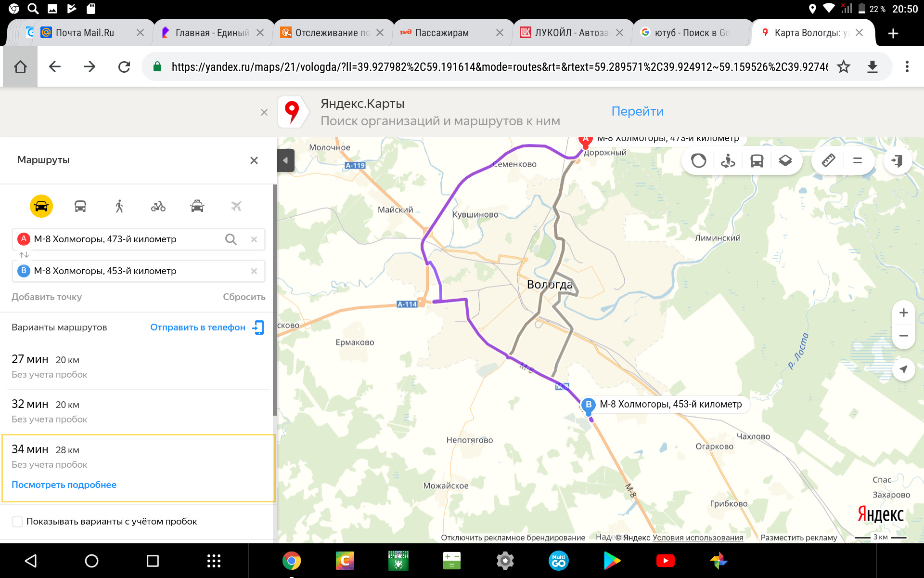Select the 27 мин 20 км route
The image size is (924, 578).
click(x=139, y=367)
